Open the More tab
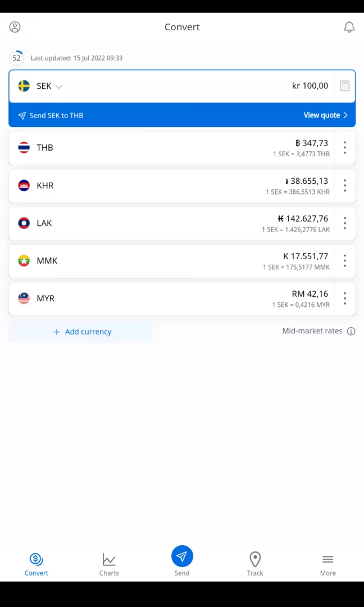 point(328,564)
